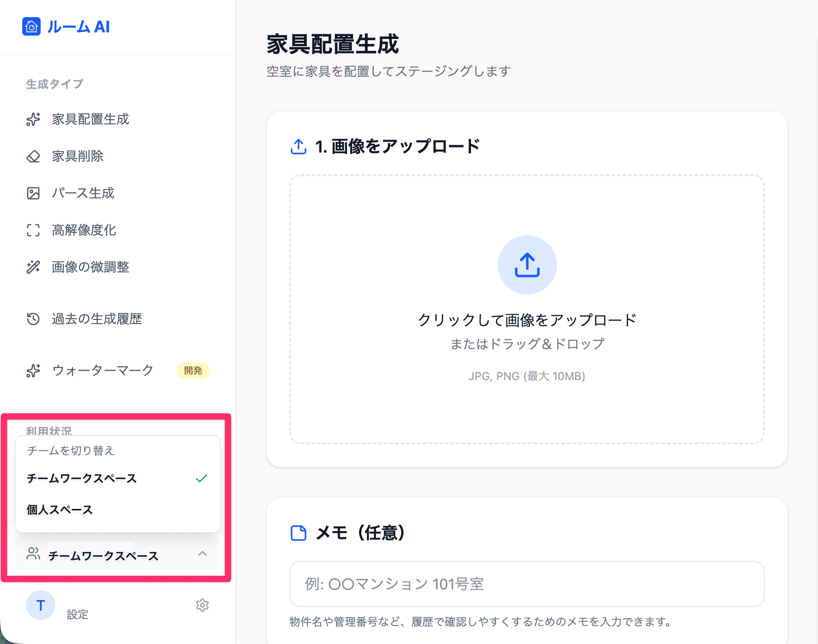Click the 設定 label at sidebar bottom
Image resolution: width=818 pixels, height=644 pixels.
pos(77,614)
